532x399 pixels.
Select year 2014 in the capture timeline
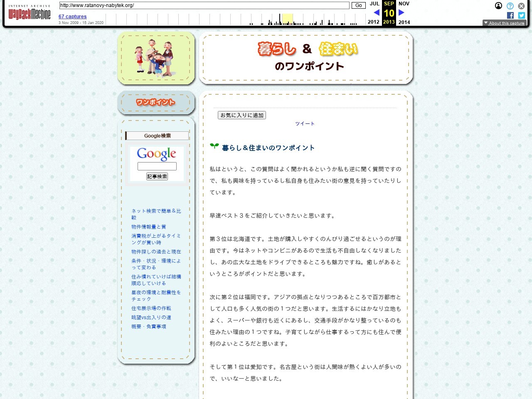404,22
